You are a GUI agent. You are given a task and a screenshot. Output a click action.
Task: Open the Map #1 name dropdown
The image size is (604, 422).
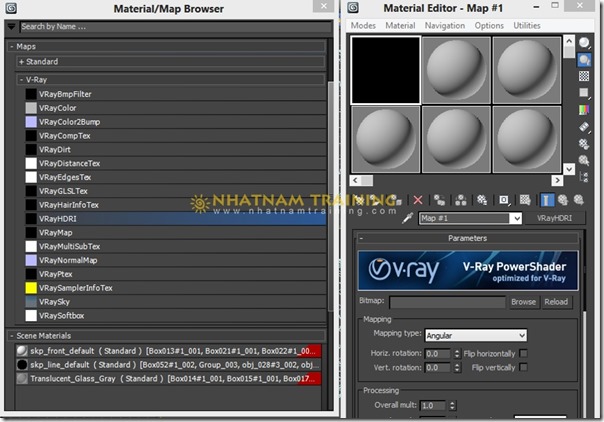point(516,218)
